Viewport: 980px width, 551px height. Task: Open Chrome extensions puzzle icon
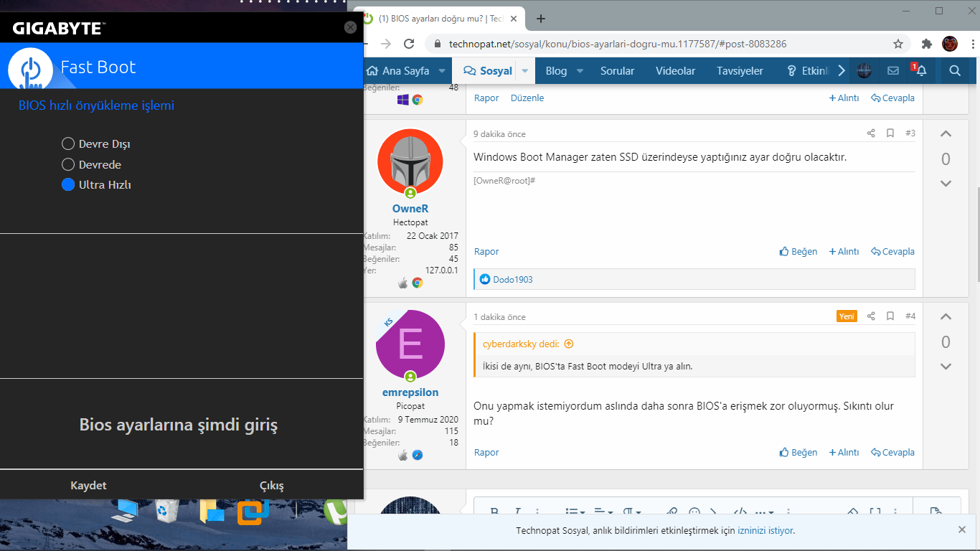926,44
